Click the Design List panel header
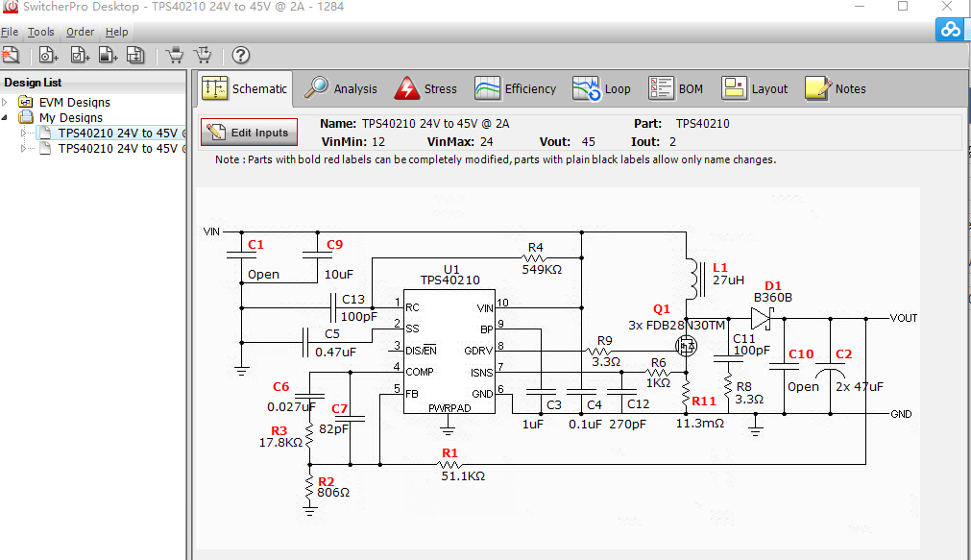This screenshot has width=971, height=560. click(93, 83)
